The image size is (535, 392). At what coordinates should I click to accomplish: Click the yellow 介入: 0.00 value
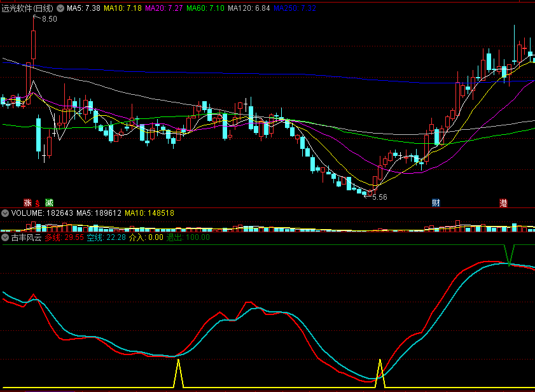coord(146,237)
